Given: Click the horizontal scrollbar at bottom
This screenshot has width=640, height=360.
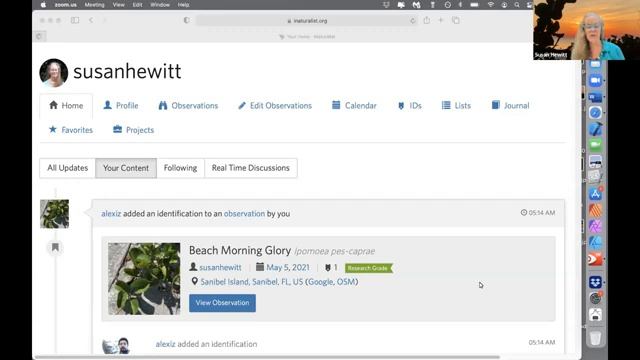Looking at the screenshot, I should tap(267, 357).
